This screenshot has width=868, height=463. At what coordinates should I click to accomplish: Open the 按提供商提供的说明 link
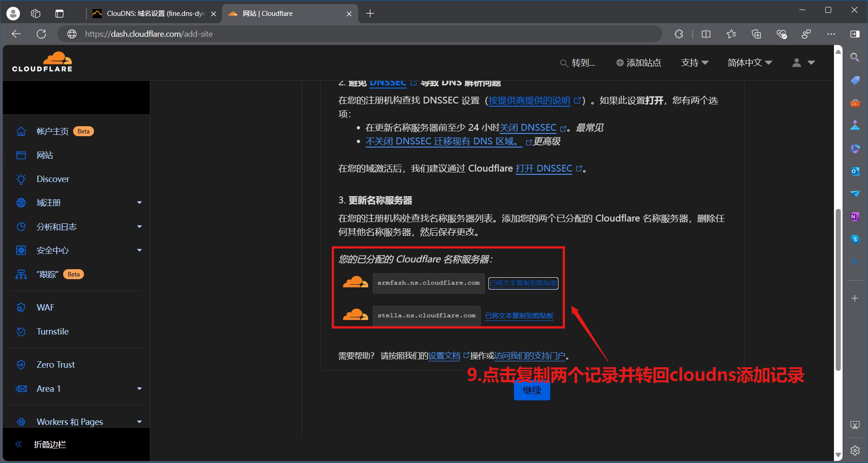529,100
